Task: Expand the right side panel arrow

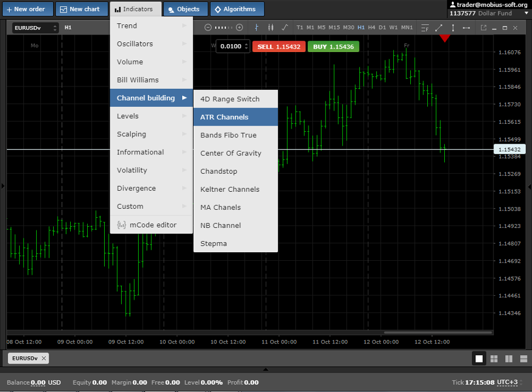Action: click(x=529, y=187)
